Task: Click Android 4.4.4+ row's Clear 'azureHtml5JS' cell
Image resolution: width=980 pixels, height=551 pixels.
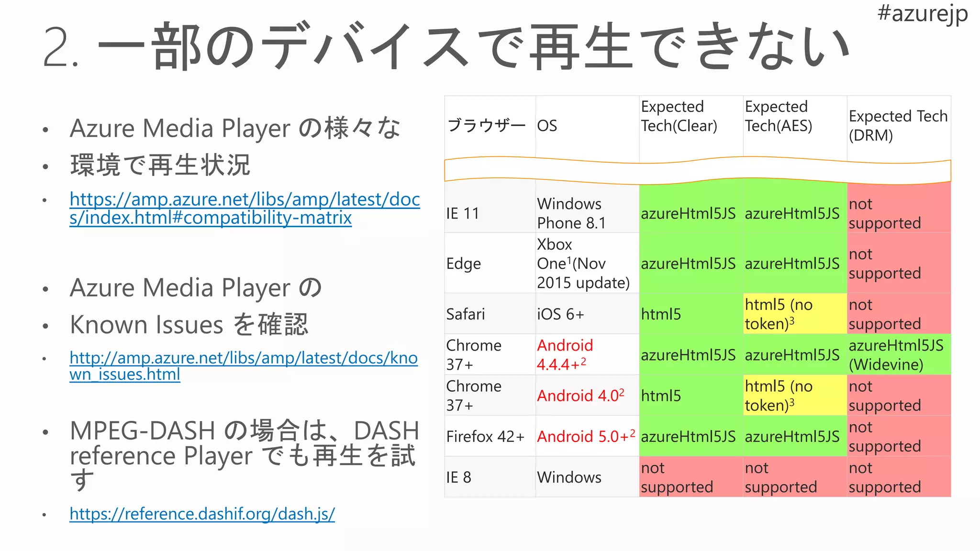Action: (691, 354)
